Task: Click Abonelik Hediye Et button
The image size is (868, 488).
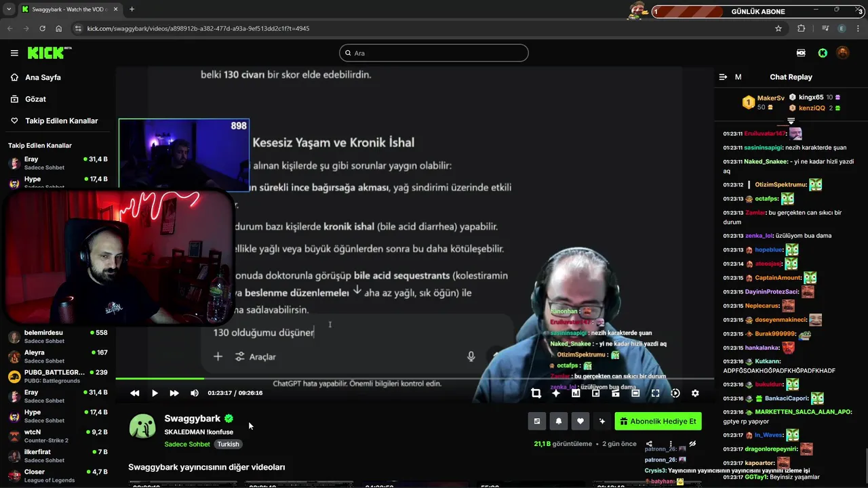Action: (x=658, y=421)
